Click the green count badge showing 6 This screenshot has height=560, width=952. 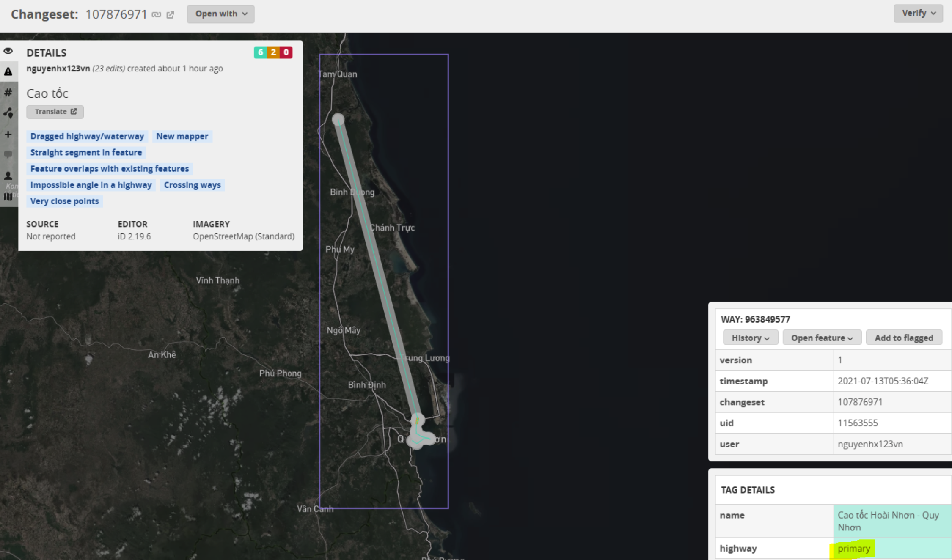(260, 52)
